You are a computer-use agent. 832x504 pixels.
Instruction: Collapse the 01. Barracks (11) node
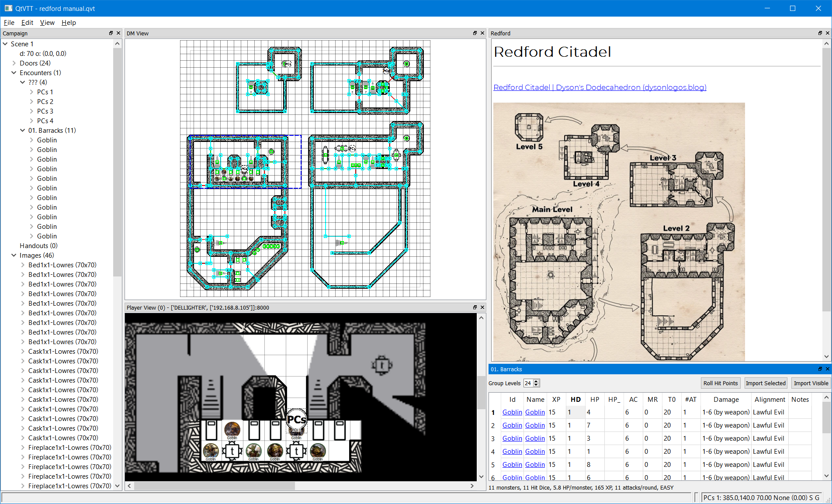[23, 131]
